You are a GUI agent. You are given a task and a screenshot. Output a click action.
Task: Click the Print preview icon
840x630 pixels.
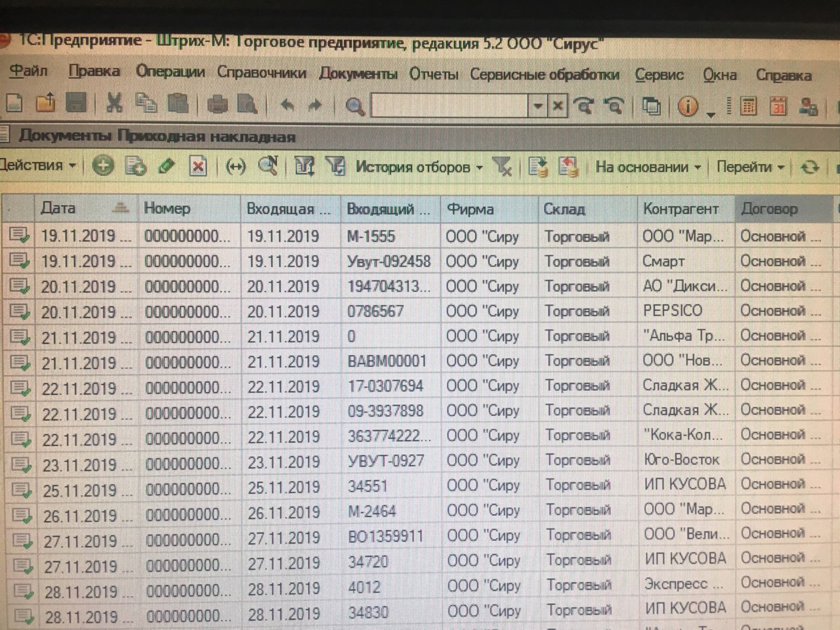point(247,104)
